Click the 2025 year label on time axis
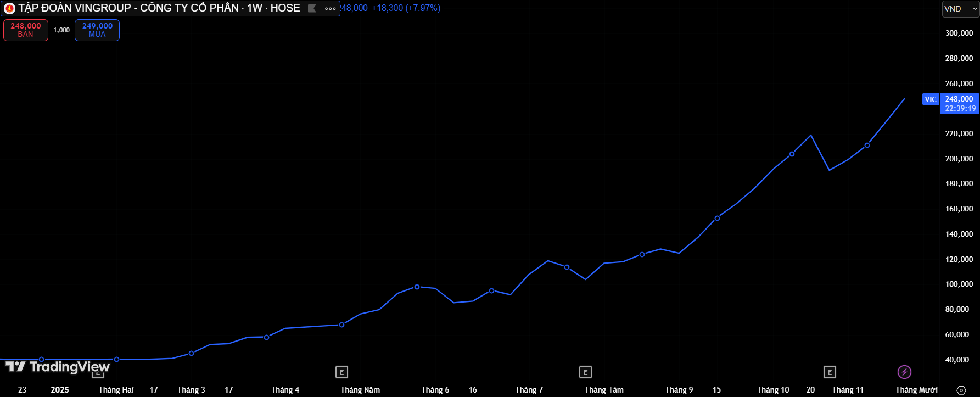The width and height of the screenshot is (980, 397). coord(60,390)
